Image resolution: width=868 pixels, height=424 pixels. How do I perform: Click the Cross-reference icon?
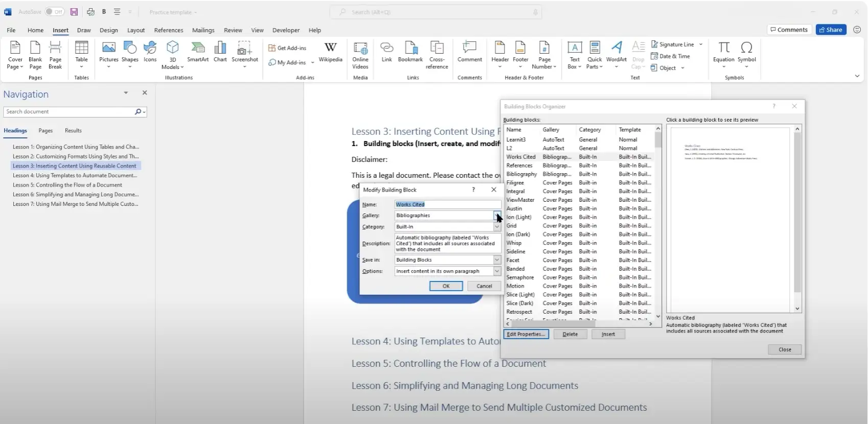point(437,55)
